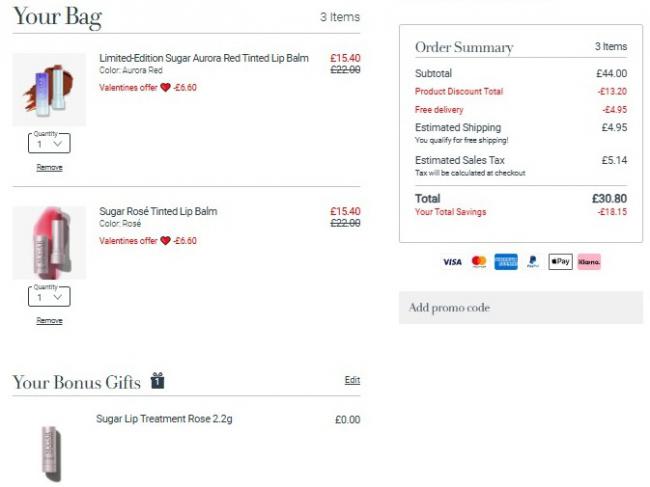Open quantity dropdown for Sugar Rosé Lip Balm
650x487 pixels.
[49, 297]
